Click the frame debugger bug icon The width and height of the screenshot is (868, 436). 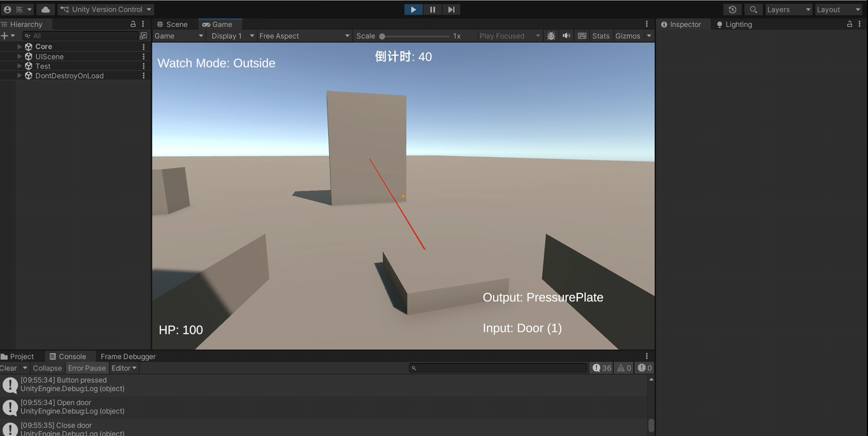coord(551,36)
